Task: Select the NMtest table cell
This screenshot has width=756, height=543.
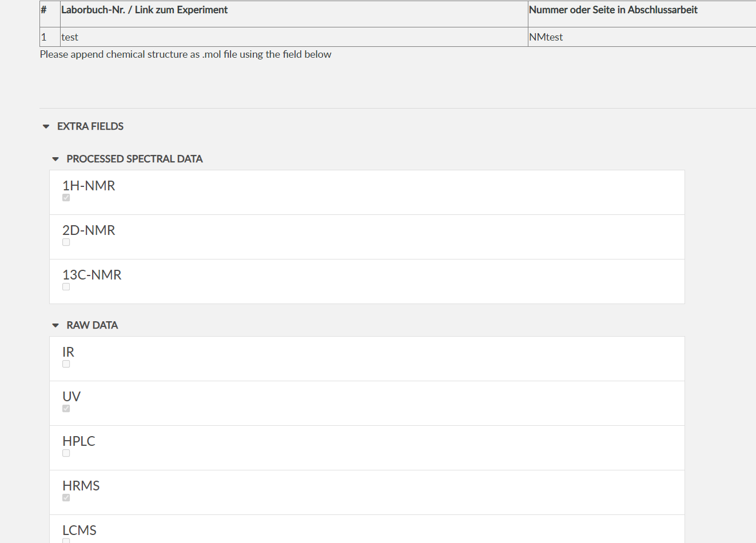Action: (x=544, y=37)
